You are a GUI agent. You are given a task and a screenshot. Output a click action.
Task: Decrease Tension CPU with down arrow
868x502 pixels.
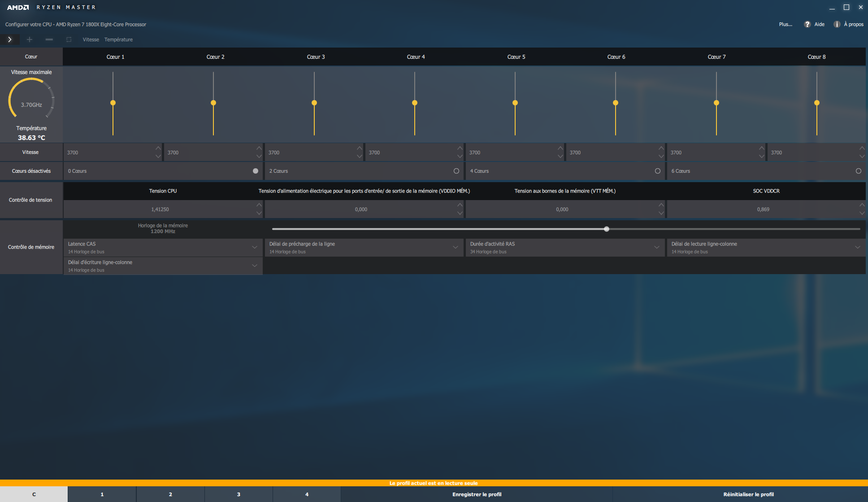tap(259, 214)
